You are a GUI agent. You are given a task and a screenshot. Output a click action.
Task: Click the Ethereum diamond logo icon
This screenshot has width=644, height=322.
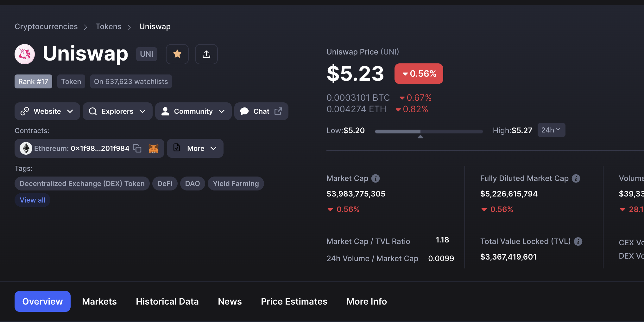point(26,148)
